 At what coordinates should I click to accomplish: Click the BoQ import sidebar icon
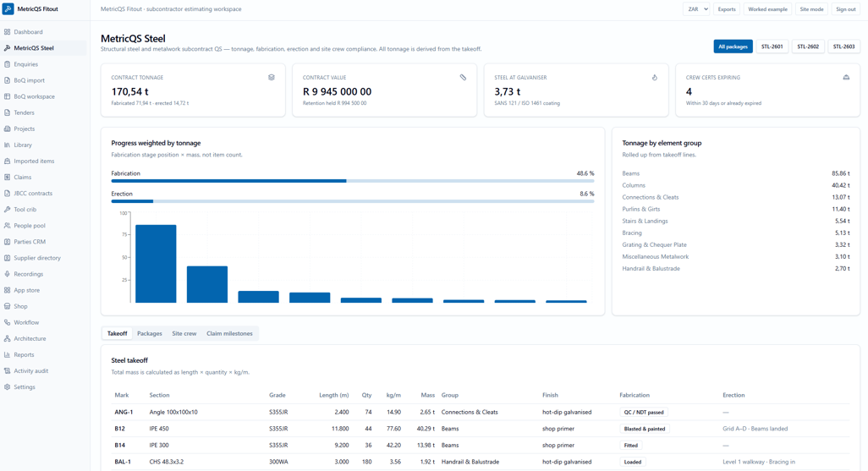pos(8,80)
